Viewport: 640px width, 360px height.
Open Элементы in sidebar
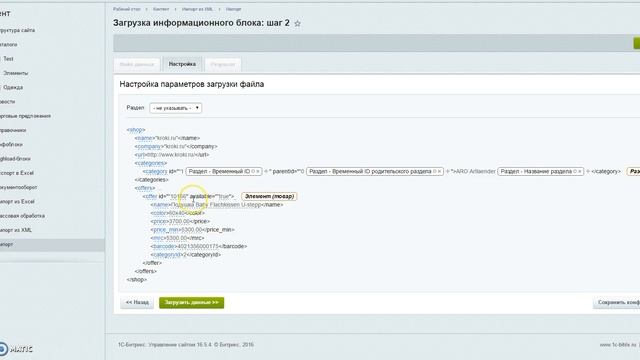15,73
